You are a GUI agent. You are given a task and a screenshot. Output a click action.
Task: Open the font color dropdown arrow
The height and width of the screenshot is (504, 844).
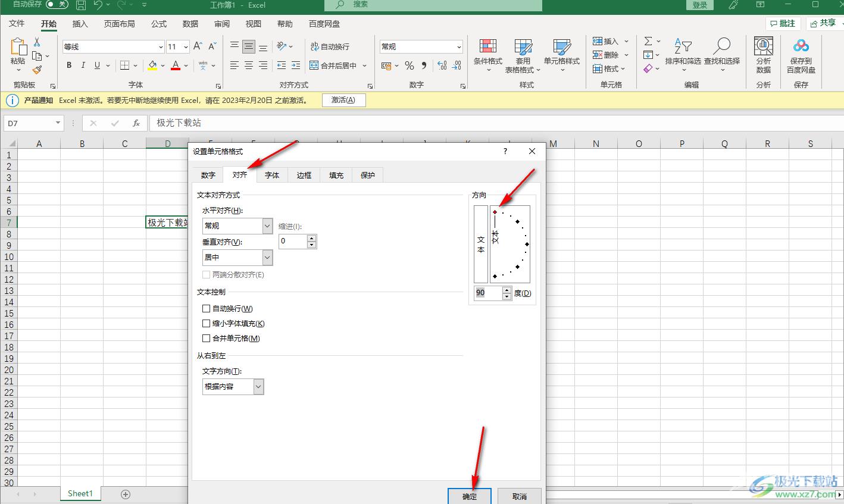pyautogui.click(x=186, y=65)
